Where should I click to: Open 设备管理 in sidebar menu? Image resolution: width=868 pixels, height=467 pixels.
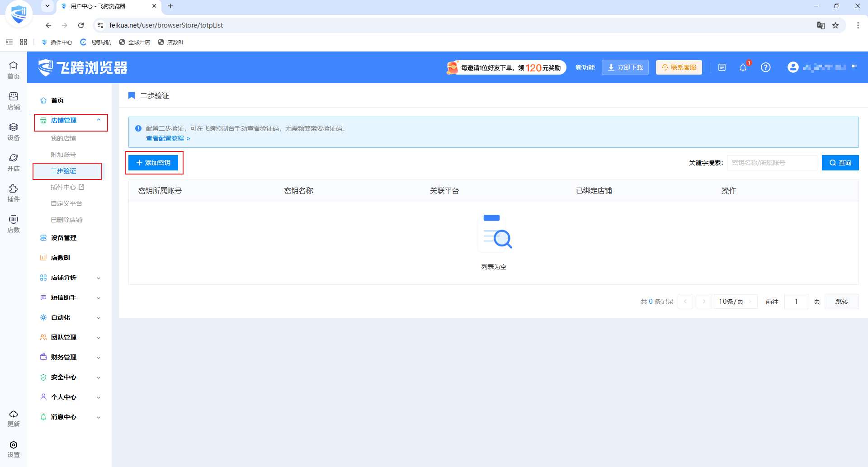(64, 238)
